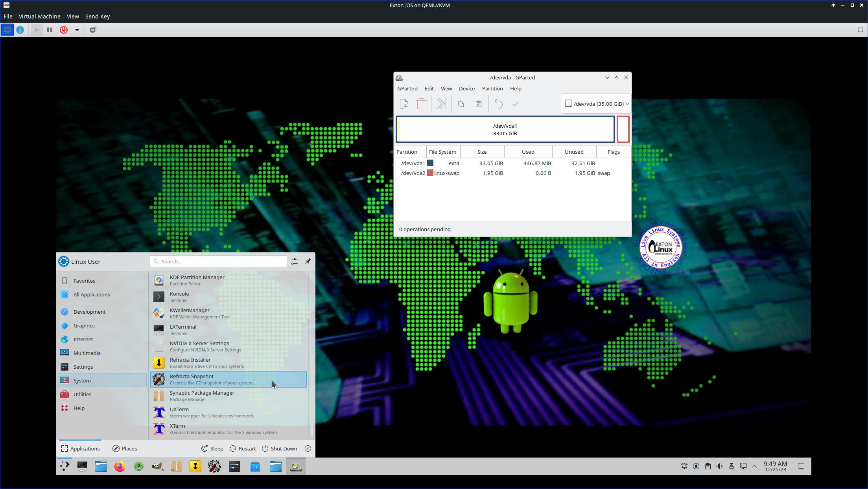
Task: Select the /dev/vda1 block in the disk graphic
Action: [x=505, y=129]
